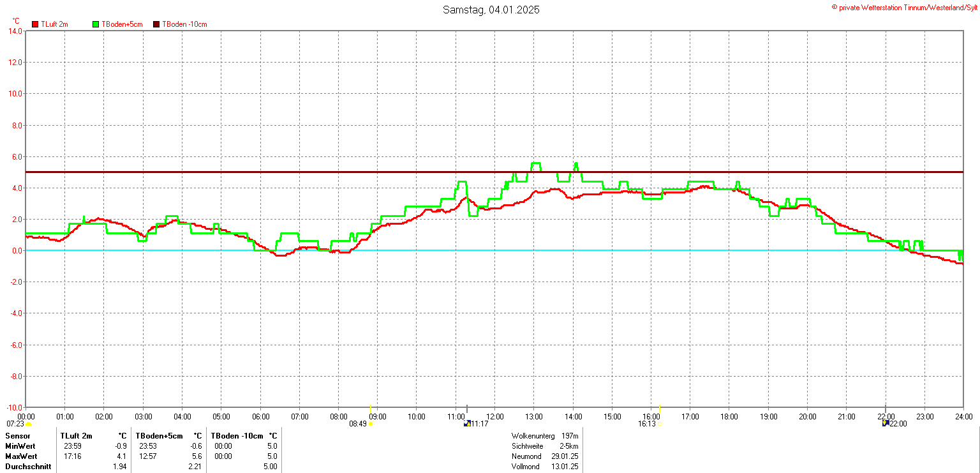The height and width of the screenshot is (473, 980).
Task: Click the Vollmond 13.01.25 entry
Action: [x=544, y=467]
